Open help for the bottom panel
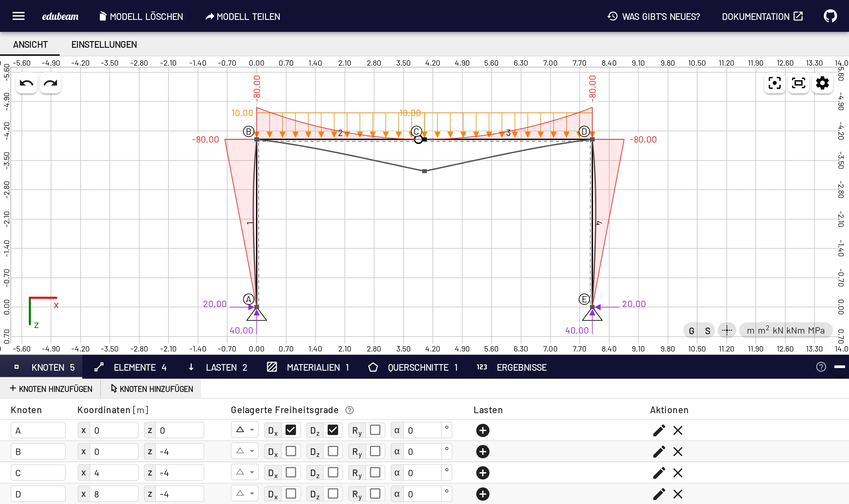This screenshot has width=849, height=504. coord(821,367)
